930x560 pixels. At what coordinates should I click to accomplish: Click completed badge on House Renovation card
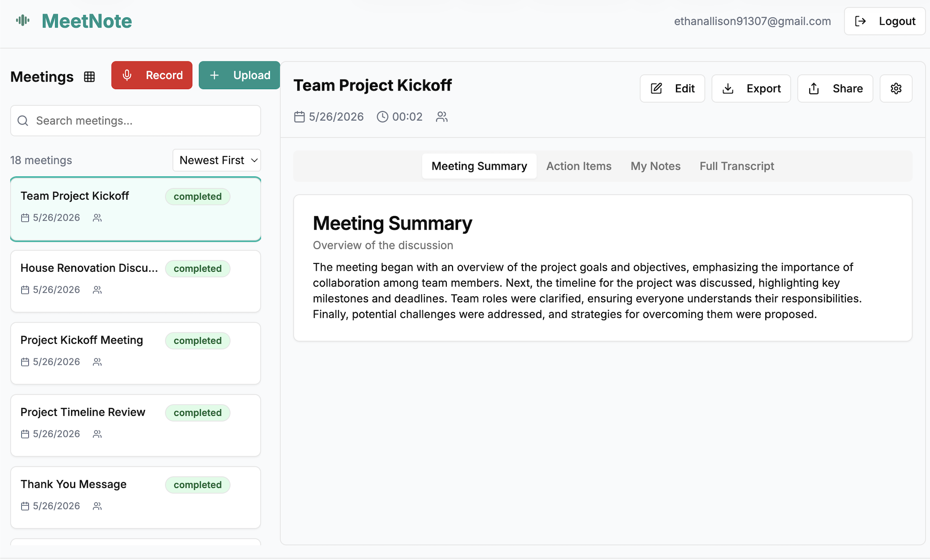point(197,268)
